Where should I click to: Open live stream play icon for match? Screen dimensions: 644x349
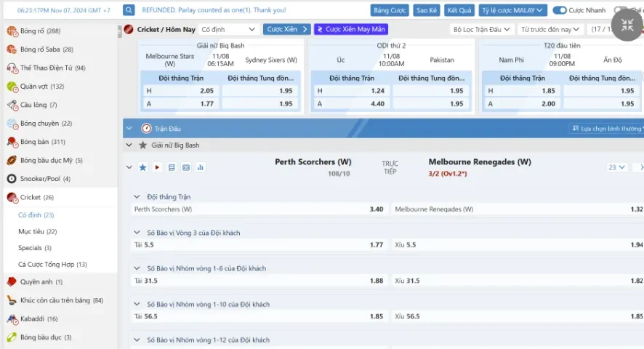coord(157,167)
